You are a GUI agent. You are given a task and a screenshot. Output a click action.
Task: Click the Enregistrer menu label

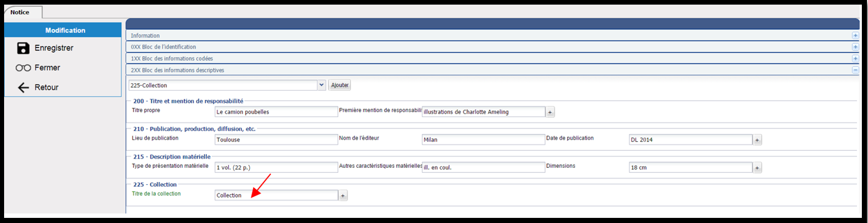point(54,48)
